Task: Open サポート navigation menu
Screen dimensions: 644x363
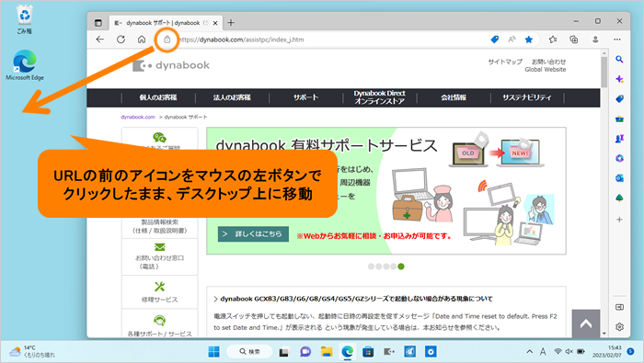Action: tap(305, 97)
